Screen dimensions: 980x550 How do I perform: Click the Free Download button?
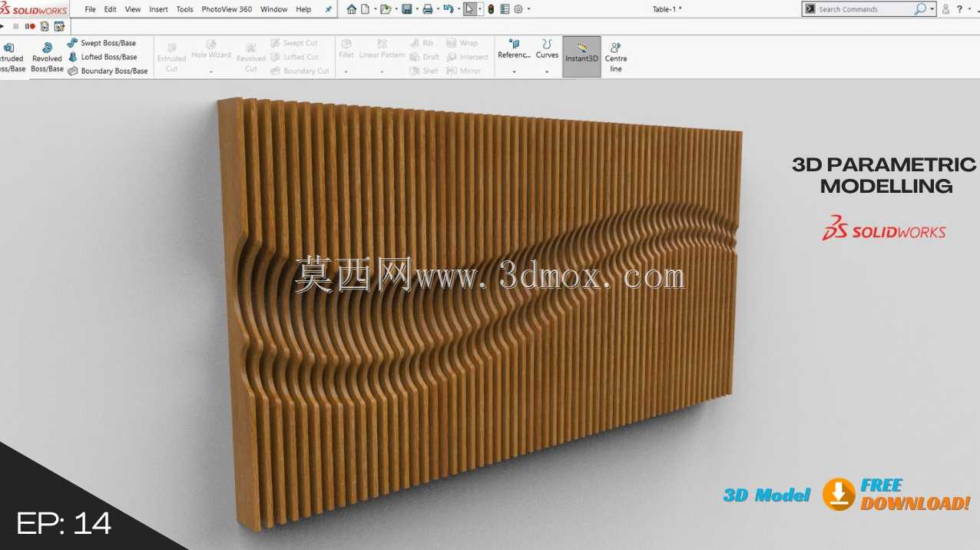pyautogui.click(x=896, y=495)
